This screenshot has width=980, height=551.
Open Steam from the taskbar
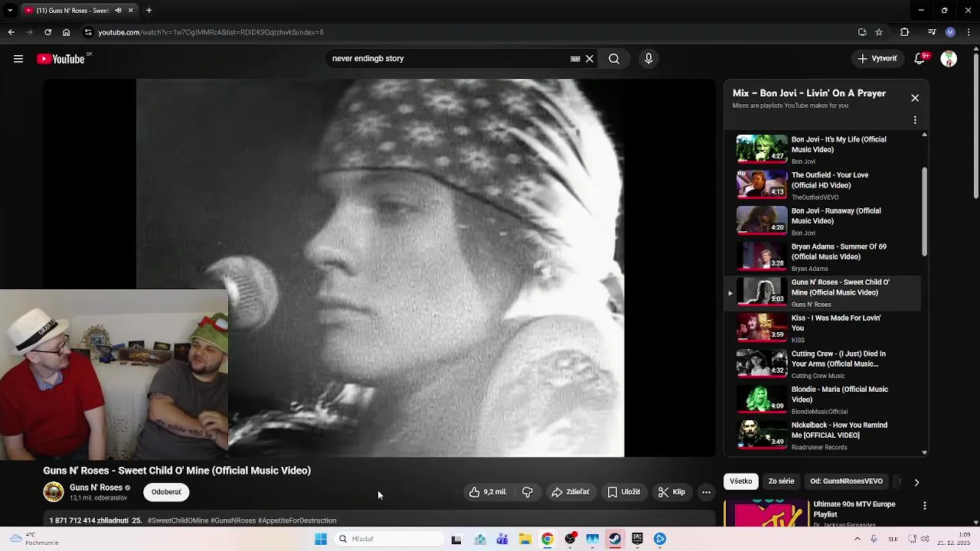[615, 539]
